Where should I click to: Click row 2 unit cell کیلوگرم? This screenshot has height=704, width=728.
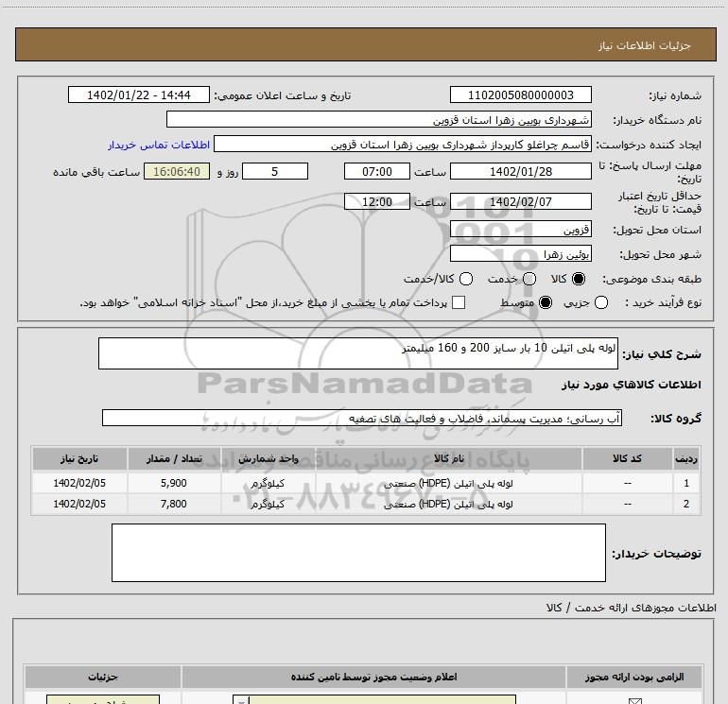pyautogui.click(x=268, y=504)
